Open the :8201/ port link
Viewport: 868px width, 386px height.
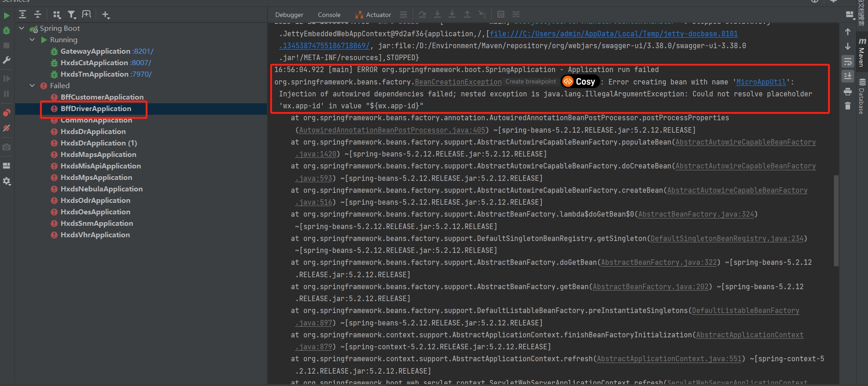(x=143, y=51)
